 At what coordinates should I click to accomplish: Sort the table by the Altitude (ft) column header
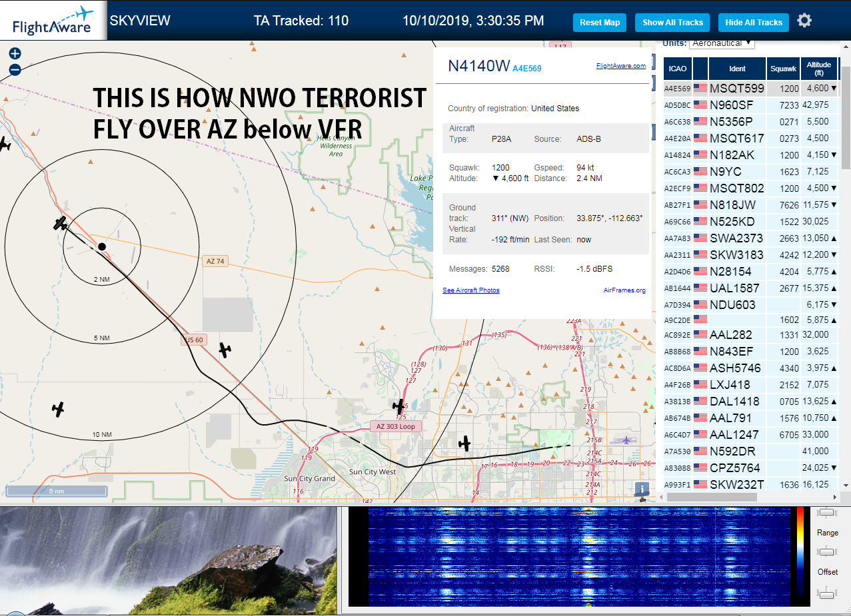click(x=819, y=69)
